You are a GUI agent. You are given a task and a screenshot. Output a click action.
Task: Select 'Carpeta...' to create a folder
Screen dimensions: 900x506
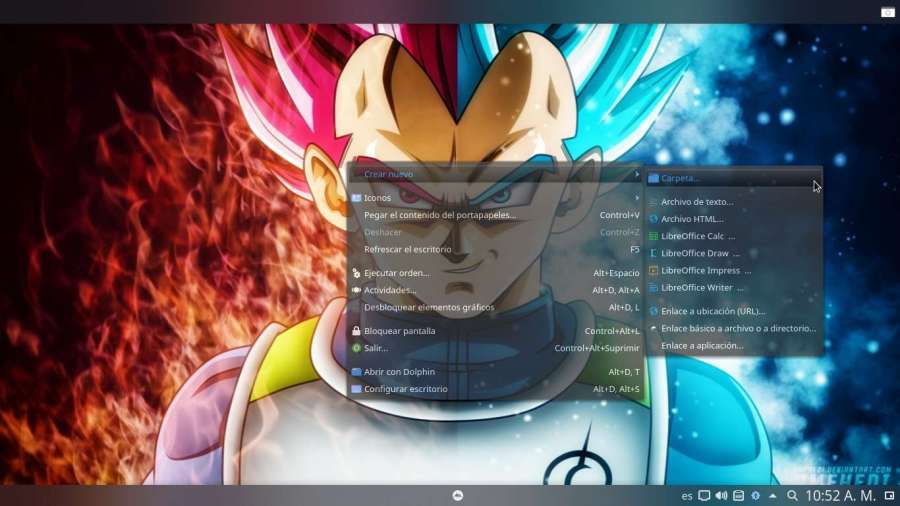point(681,178)
